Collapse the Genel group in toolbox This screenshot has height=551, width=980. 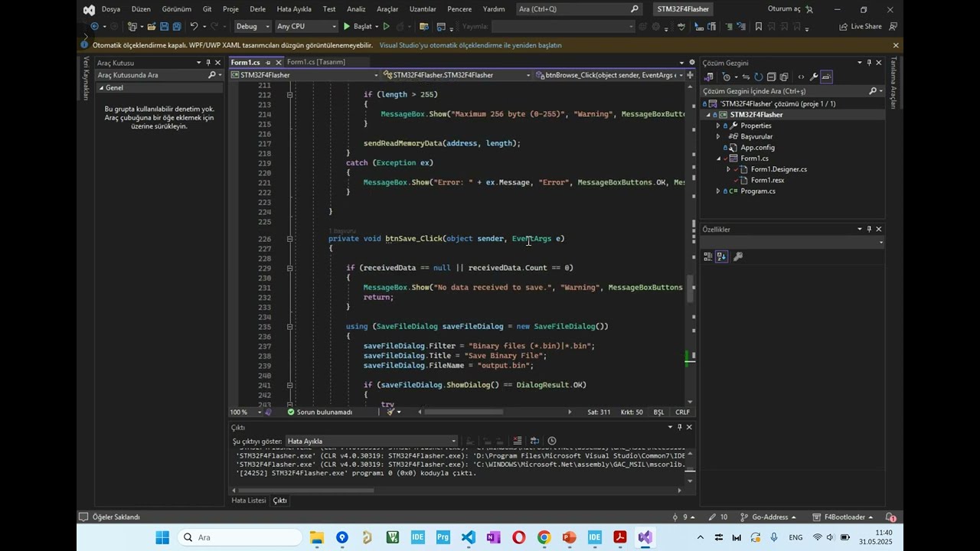click(x=100, y=88)
